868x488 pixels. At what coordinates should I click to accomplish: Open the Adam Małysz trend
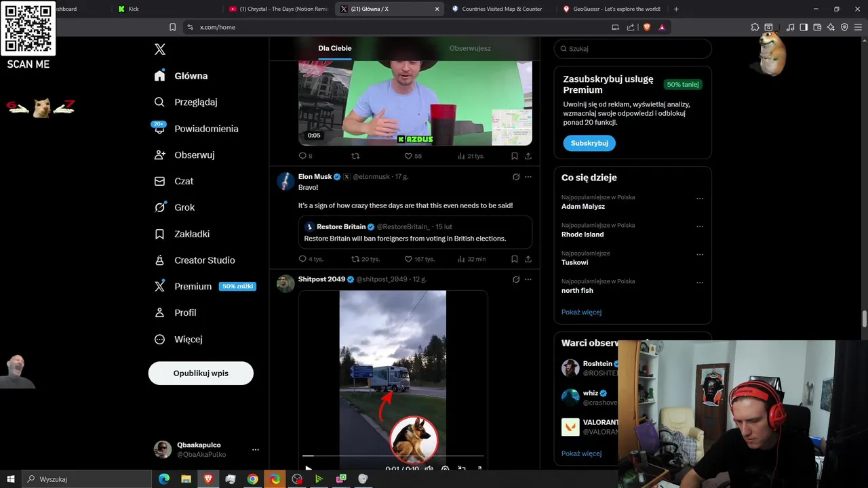coord(583,207)
